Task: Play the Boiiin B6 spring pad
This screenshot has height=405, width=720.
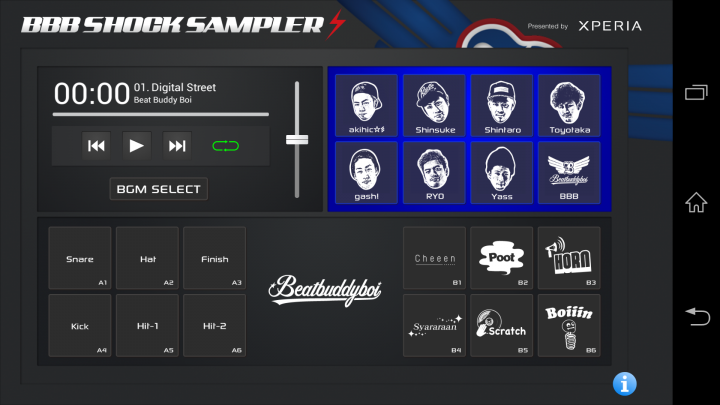Action: [x=569, y=326]
